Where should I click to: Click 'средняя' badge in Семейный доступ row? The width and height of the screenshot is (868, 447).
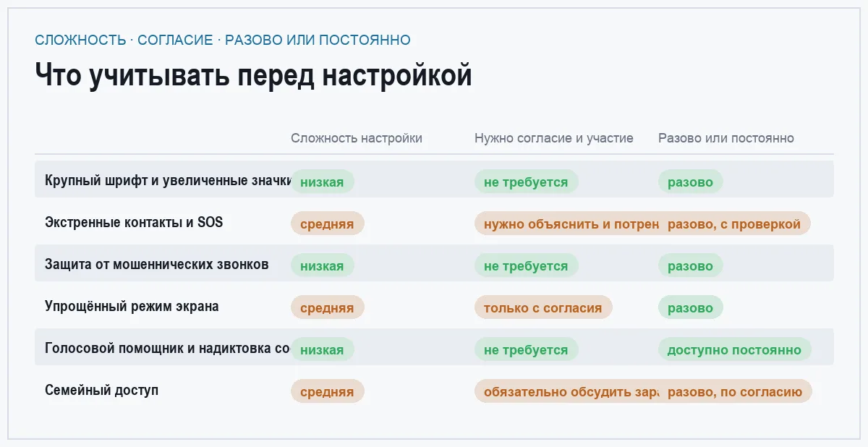click(327, 391)
